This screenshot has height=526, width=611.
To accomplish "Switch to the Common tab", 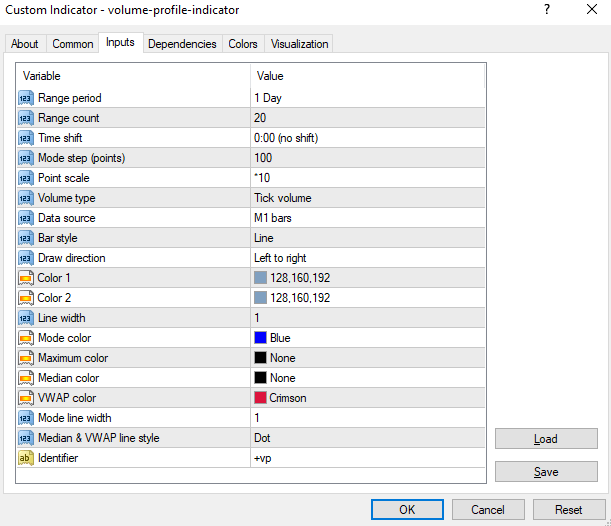I will [73, 44].
